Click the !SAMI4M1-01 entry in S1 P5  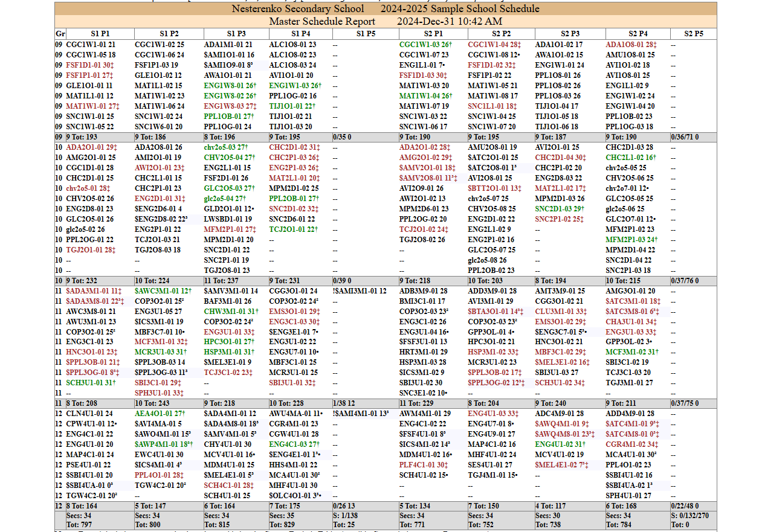click(360, 414)
